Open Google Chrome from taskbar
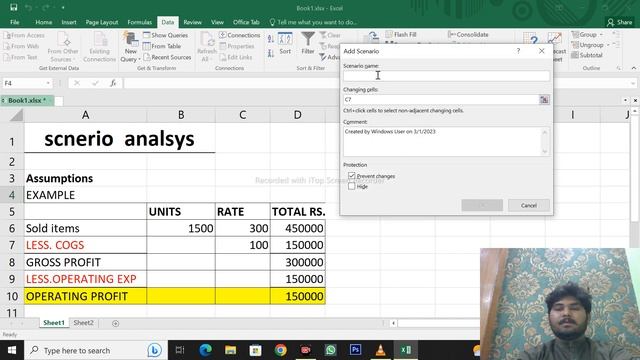This screenshot has width=640, height=360. tap(280, 350)
